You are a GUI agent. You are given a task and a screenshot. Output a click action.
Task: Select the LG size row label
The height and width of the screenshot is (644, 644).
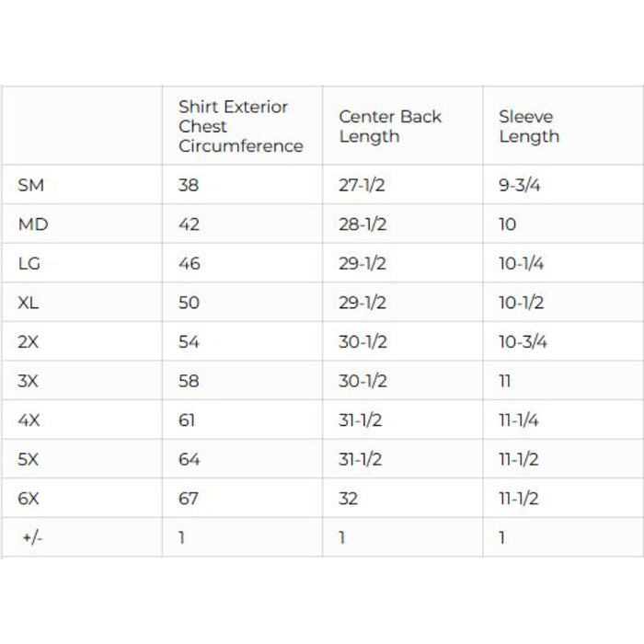pyautogui.click(x=29, y=264)
